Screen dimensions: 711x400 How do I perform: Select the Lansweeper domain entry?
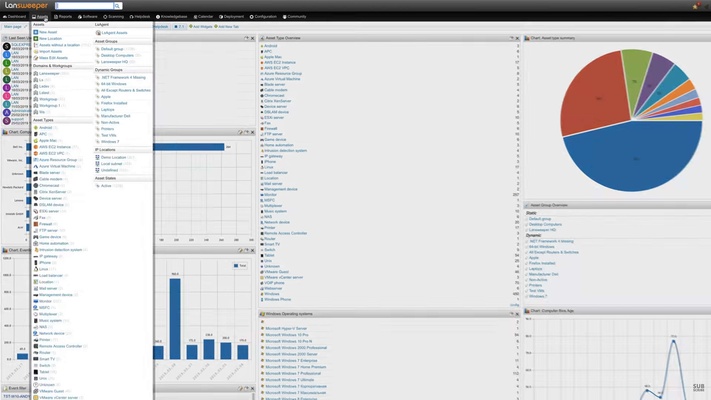coord(51,73)
